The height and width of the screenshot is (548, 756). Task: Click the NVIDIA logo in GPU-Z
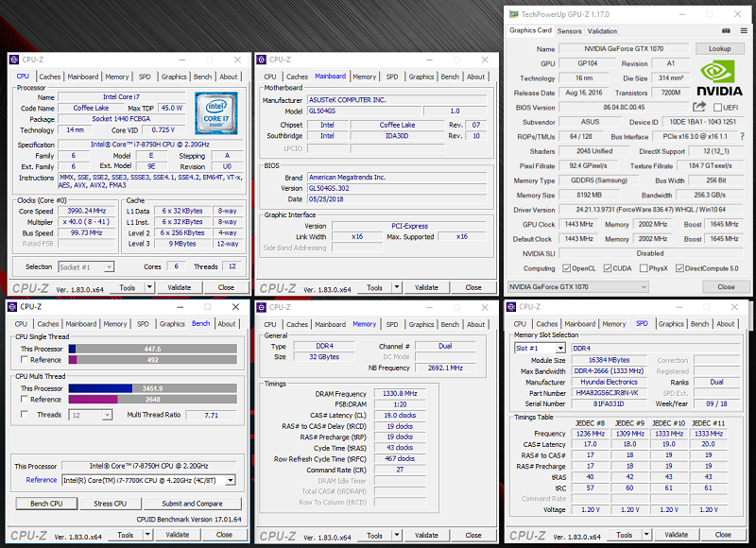point(719,78)
